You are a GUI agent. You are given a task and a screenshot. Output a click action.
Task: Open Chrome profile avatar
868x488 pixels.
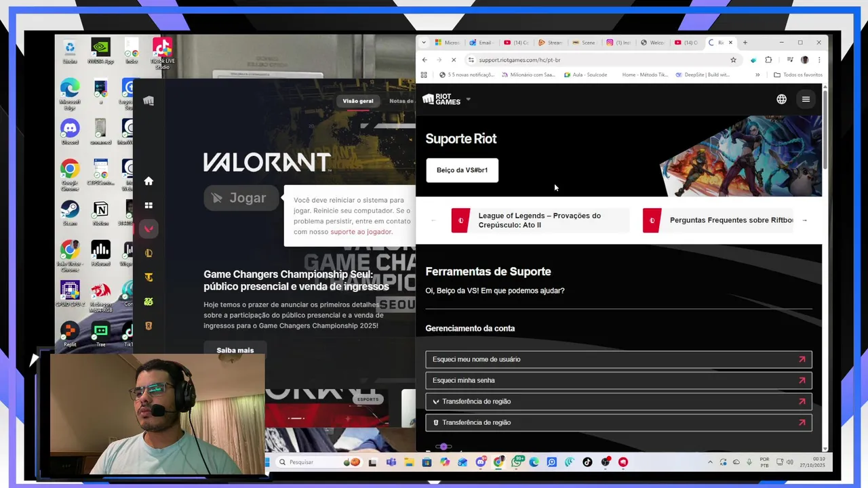click(804, 60)
